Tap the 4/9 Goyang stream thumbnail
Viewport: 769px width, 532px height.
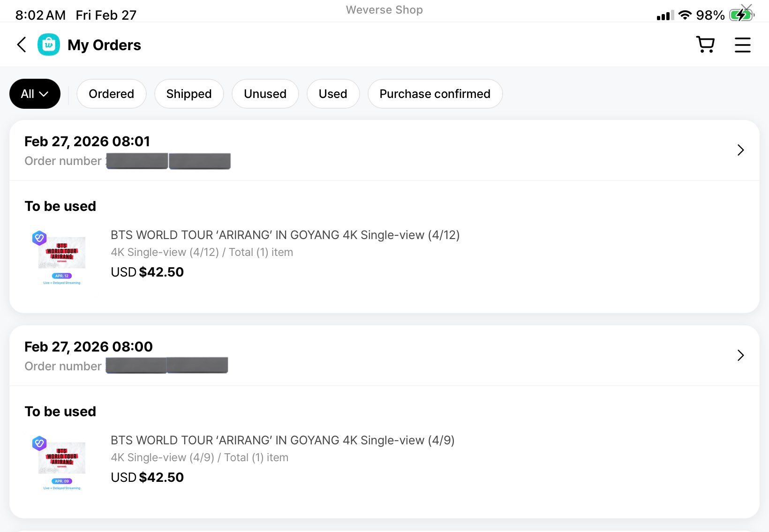tap(61, 463)
